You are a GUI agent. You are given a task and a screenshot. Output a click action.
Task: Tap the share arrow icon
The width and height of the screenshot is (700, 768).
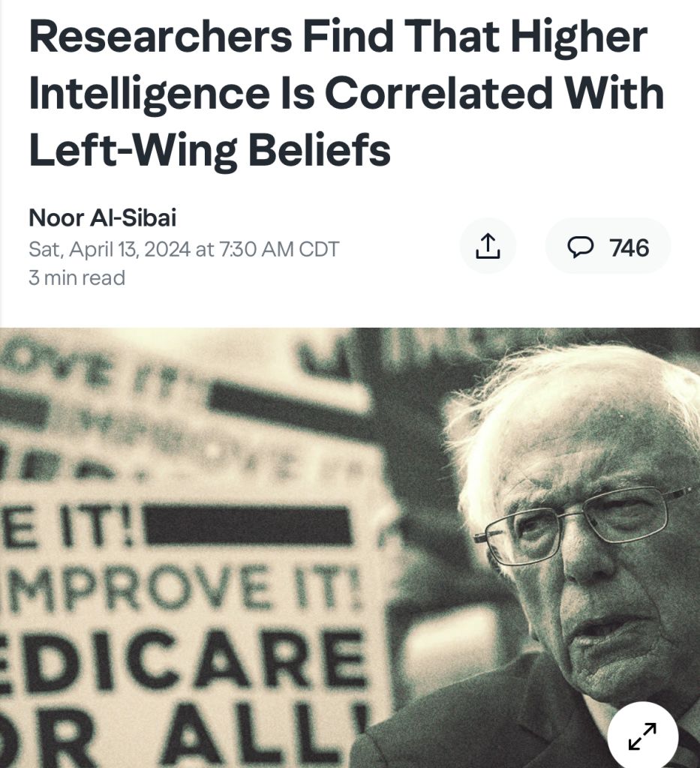tap(488, 246)
